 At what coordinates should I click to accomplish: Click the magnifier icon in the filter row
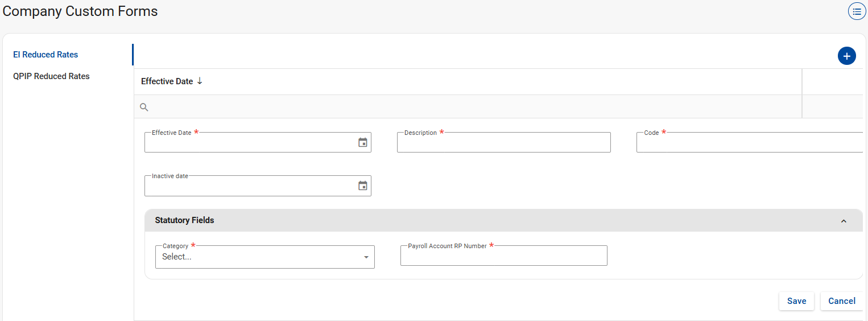point(144,107)
